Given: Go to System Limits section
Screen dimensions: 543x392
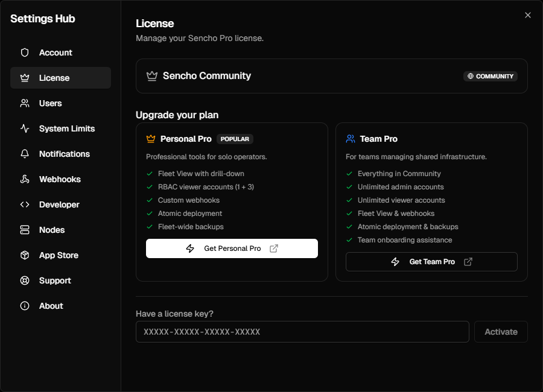Looking at the screenshot, I should tap(60, 128).
